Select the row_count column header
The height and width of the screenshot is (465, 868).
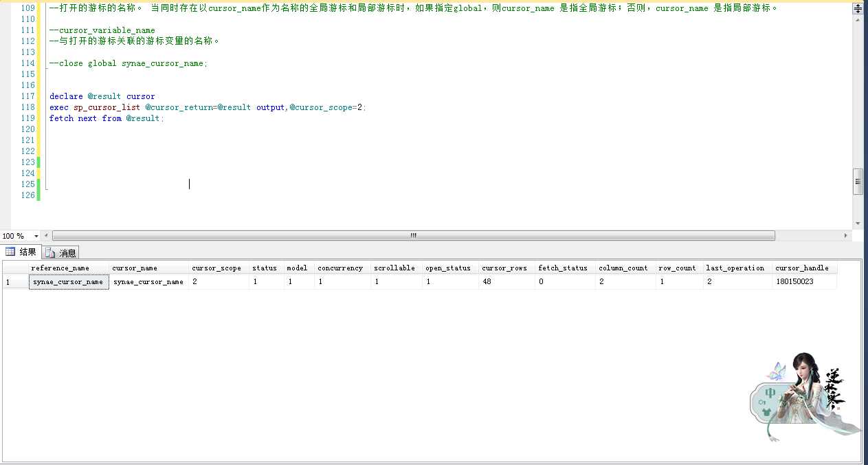[x=680, y=268]
